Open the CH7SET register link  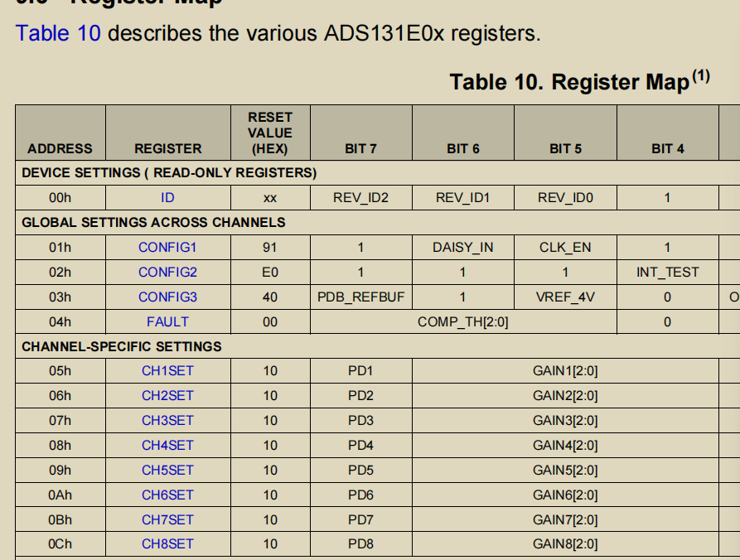(x=167, y=520)
